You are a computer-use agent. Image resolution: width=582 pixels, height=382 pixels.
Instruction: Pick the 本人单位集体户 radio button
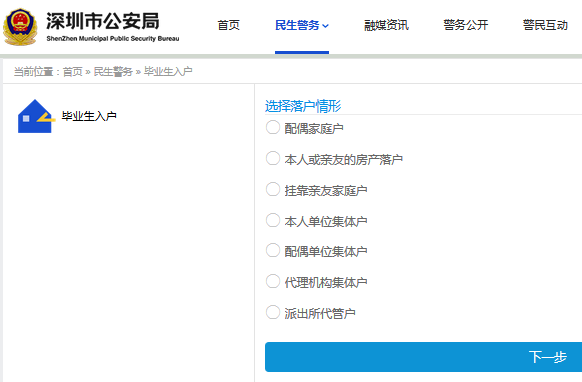point(273,220)
